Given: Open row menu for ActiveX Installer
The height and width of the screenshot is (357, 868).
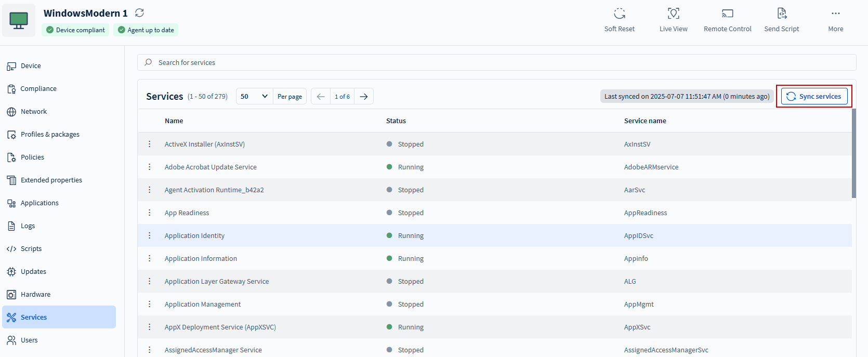Looking at the screenshot, I should 150,144.
